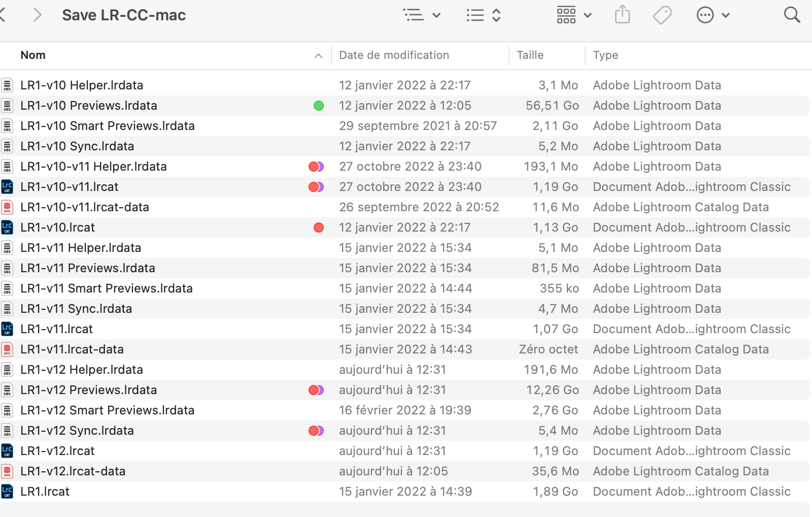Viewport: 812px width, 517px height.
Task: Sort by the Taille column header
Action: (530, 55)
